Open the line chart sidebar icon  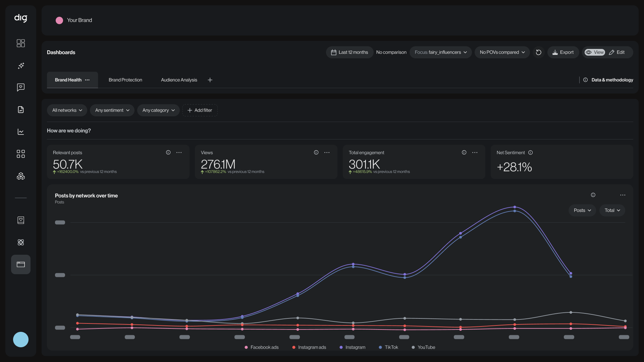coord(21,132)
